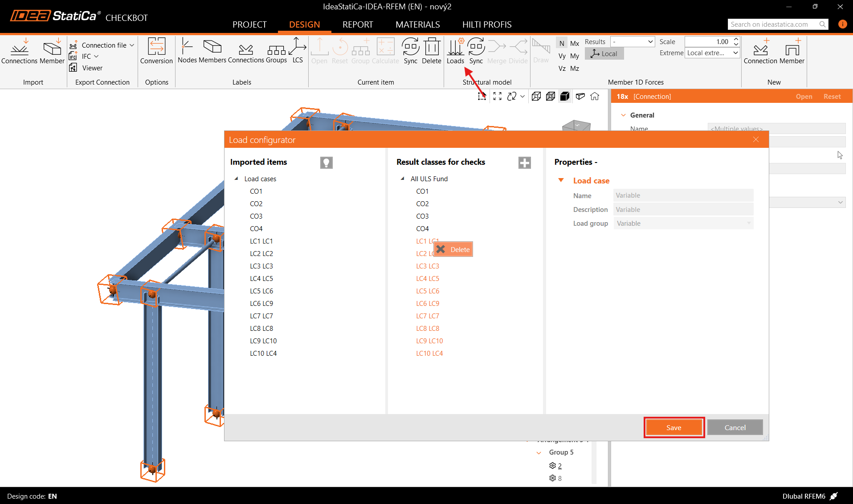Click the Save button
The height and width of the screenshot is (504, 853).
pyautogui.click(x=673, y=427)
